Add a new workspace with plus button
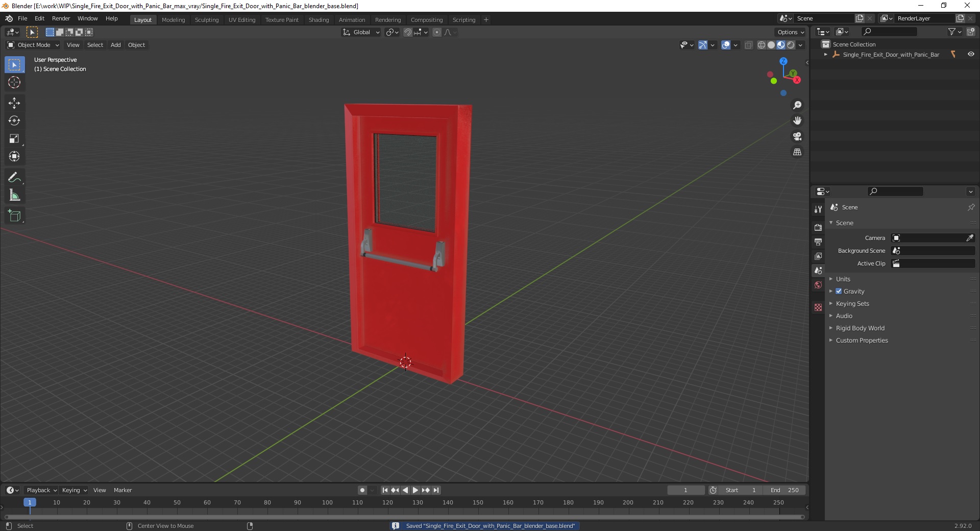Screen dimensions: 980x531 pyautogui.click(x=486, y=20)
